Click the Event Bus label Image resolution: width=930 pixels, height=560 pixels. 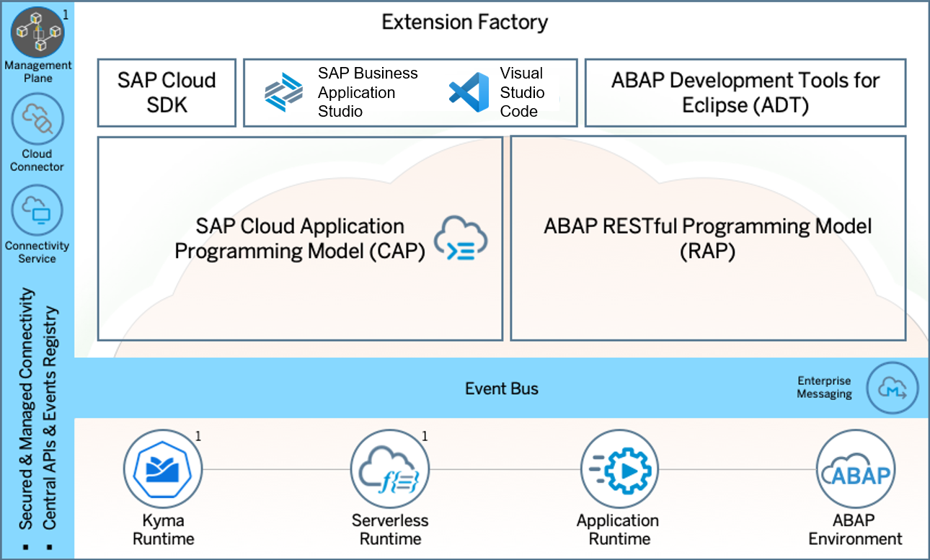502,388
